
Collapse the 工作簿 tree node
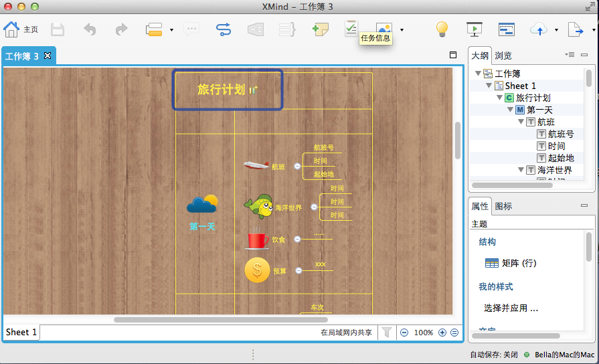point(478,74)
